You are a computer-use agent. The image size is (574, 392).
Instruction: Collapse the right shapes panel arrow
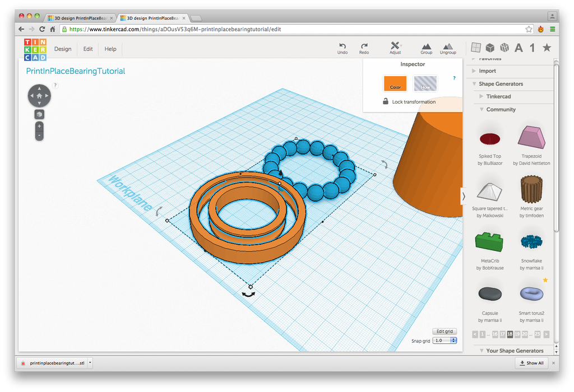(464, 197)
